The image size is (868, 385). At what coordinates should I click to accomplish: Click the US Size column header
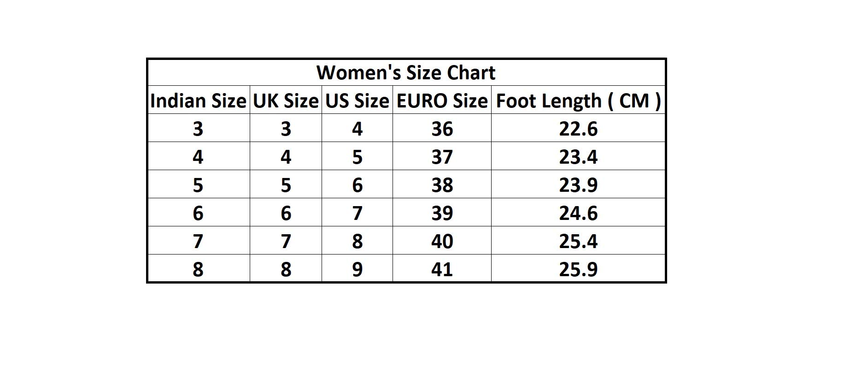point(357,101)
